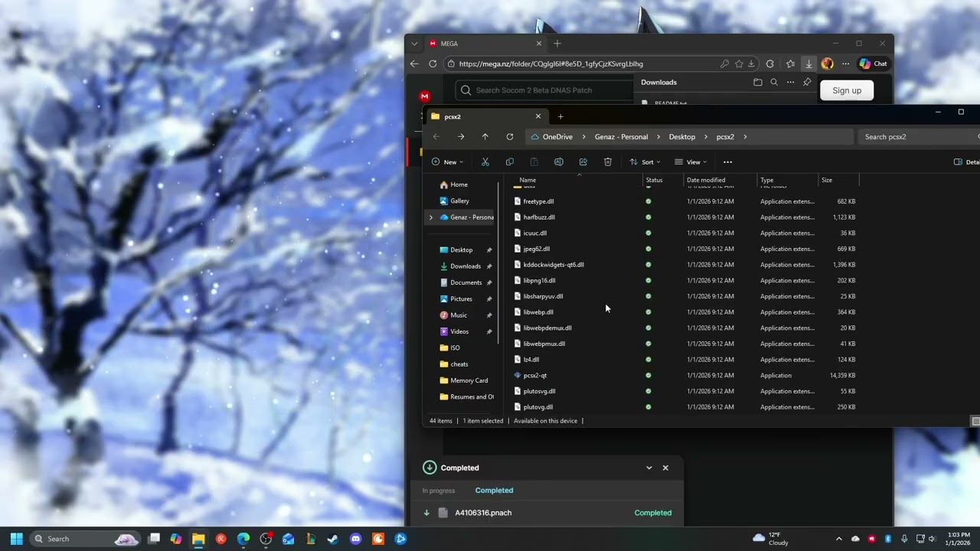Click the Rename icon in Explorer toolbar
980x551 pixels.
[x=559, y=162]
